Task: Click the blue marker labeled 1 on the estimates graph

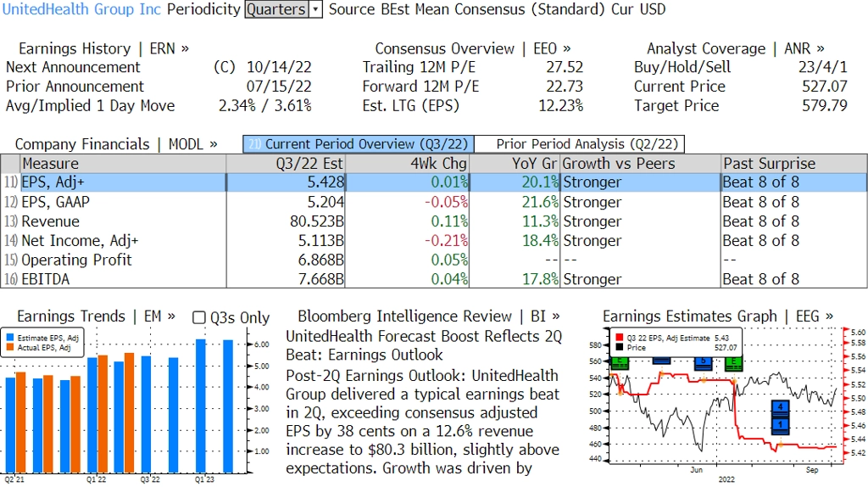Action: [x=781, y=425]
